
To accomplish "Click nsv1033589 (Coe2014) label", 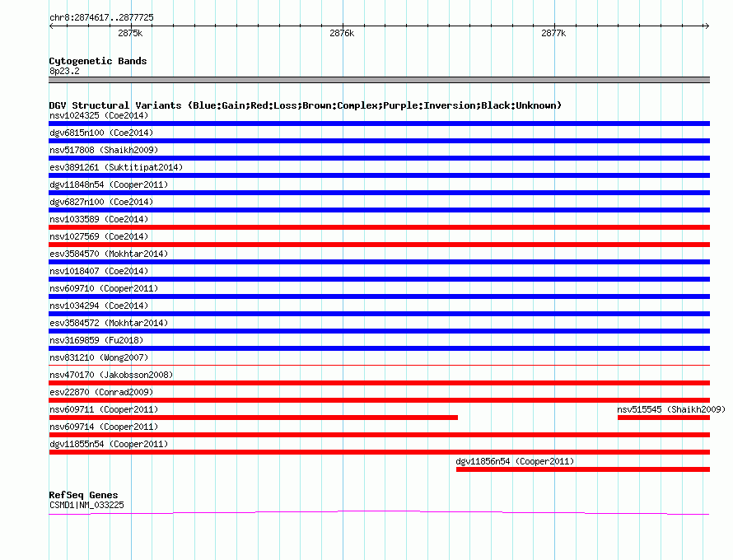I will [x=99, y=219].
